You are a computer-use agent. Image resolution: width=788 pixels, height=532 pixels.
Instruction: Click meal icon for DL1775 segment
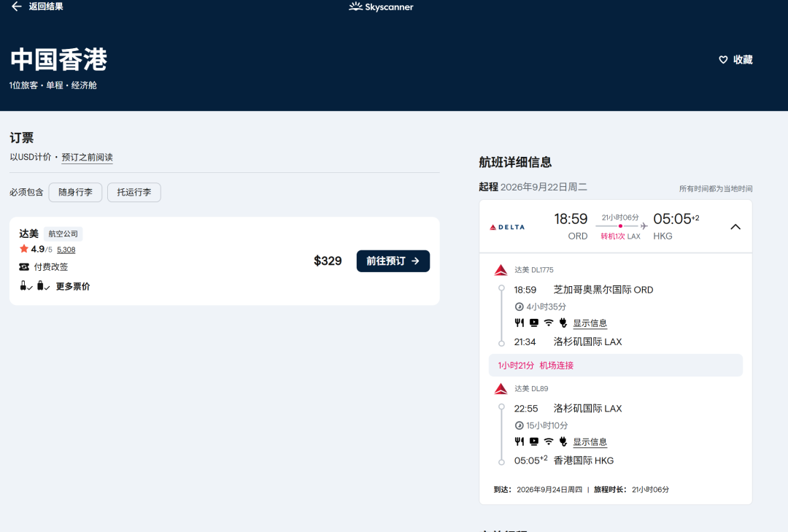tap(519, 323)
